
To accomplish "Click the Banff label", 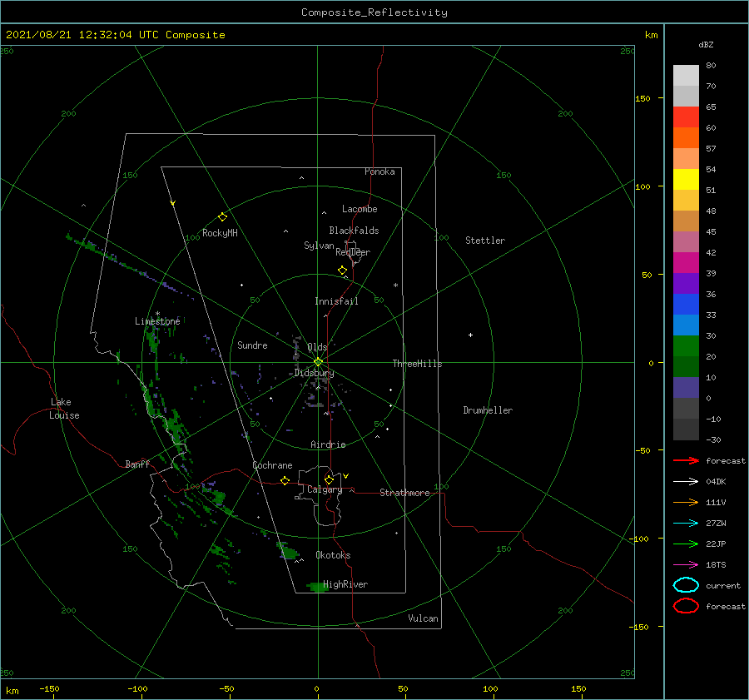I will click(x=137, y=464).
